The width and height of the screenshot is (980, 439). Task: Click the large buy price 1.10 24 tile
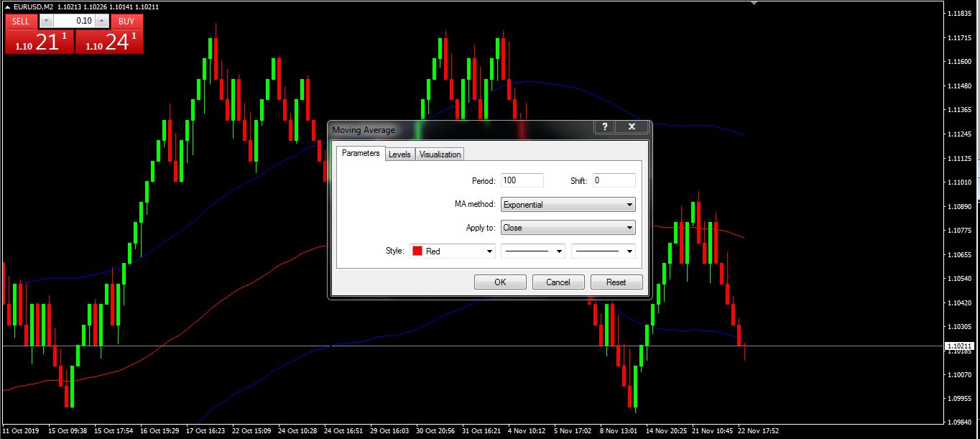[109, 42]
